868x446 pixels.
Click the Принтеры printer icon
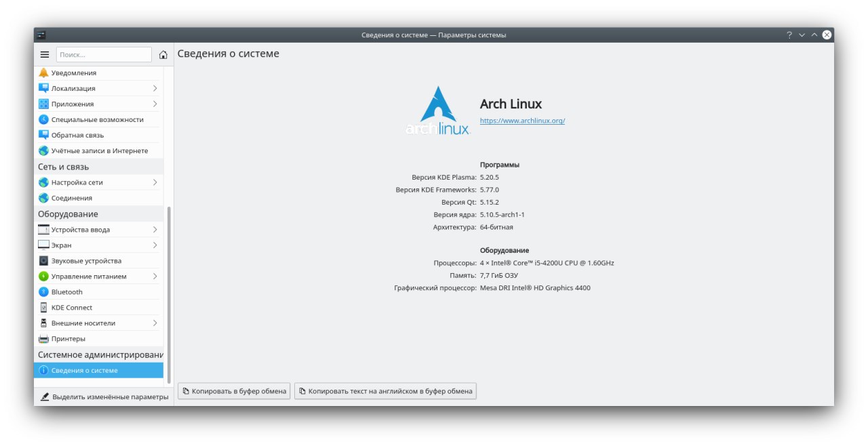click(43, 338)
